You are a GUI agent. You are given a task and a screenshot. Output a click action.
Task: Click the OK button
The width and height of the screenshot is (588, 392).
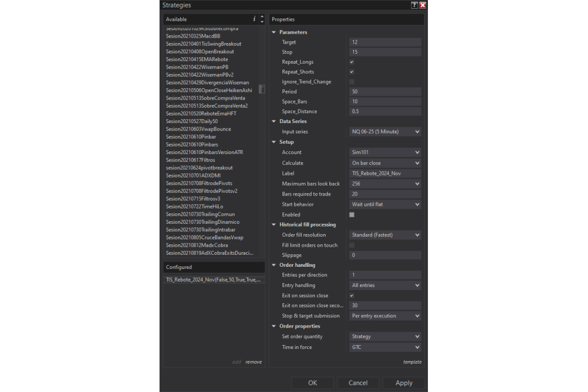(x=313, y=383)
